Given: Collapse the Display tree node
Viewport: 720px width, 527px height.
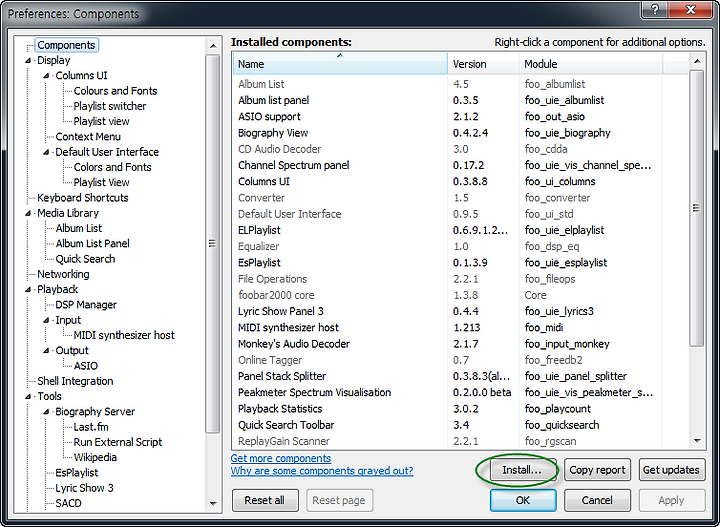Looking at the screenshot, I should [x=28, y=61].
